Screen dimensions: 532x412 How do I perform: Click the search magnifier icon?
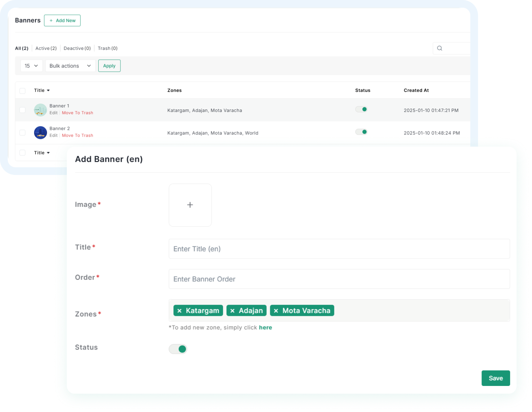click(439, 48)
